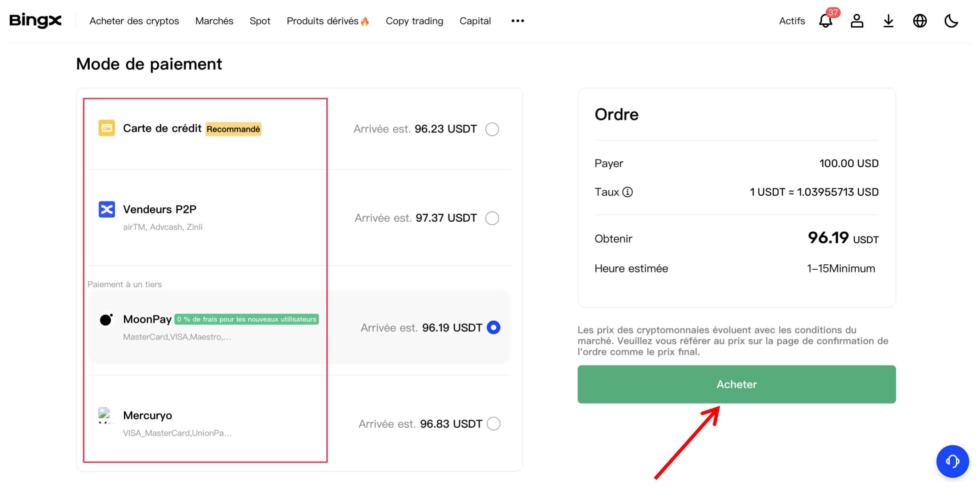The height and width of the screenshot is (498, 980).
Task: Click the Carte de crédit card icon
Action: click(107, 128)
